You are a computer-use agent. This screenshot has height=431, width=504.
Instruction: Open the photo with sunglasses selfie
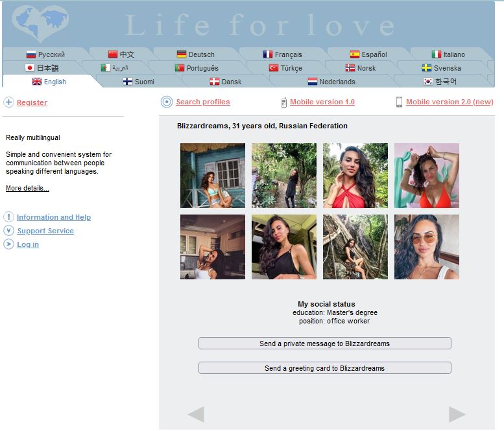point(427,247)
